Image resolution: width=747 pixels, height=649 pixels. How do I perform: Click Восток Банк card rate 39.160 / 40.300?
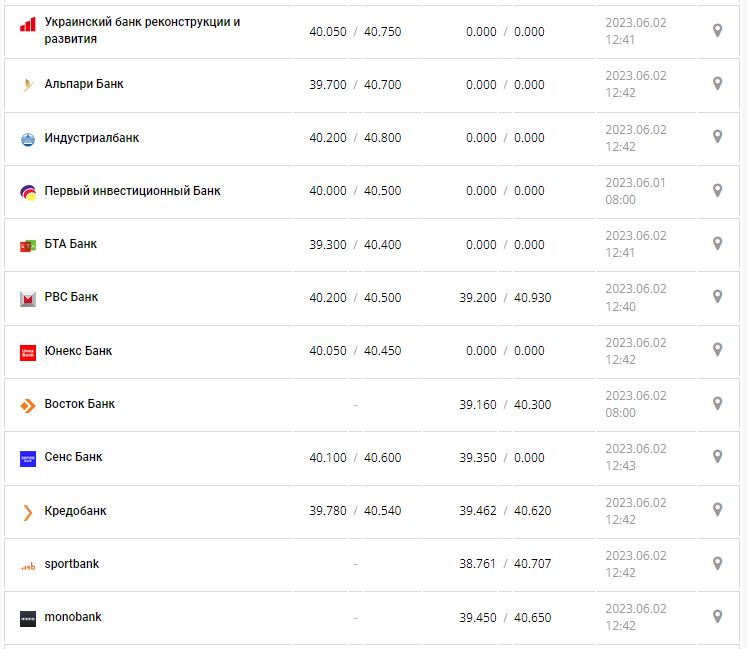coord(505,405)
